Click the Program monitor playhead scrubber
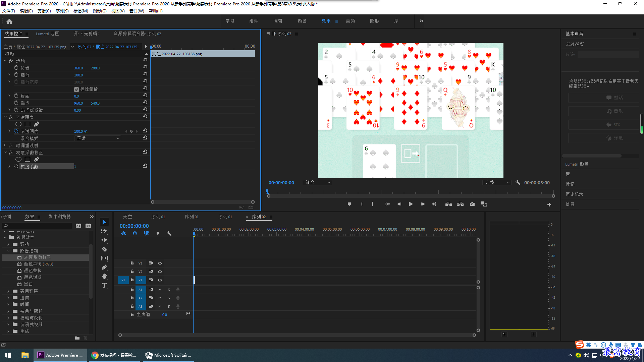644x362 pixels. click(268, 191)
